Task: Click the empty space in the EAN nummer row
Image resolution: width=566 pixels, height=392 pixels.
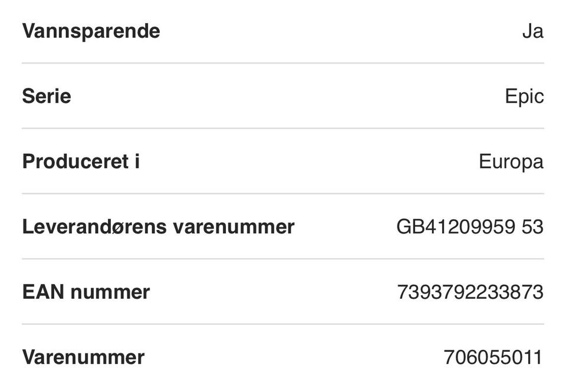Action: point(273,292)
